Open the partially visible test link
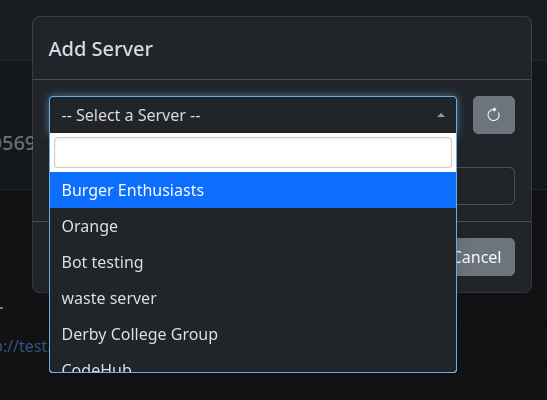547x400 pixels. coord(23,346)
